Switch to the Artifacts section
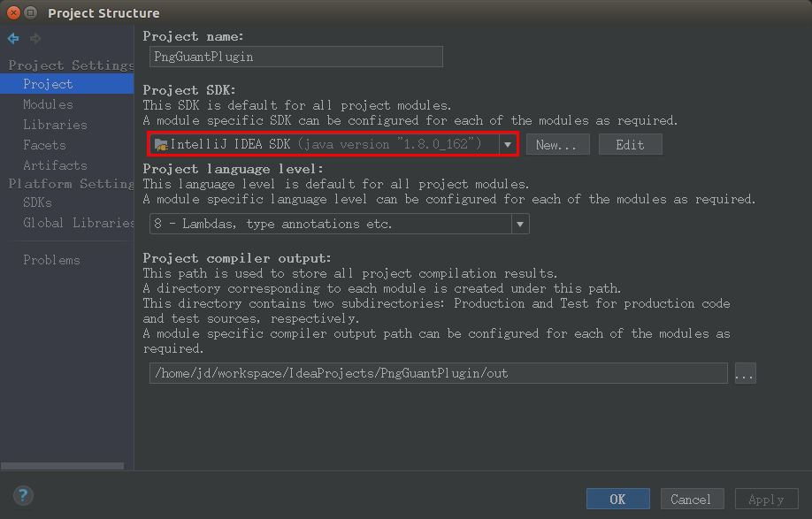This screenshot has height=519, width=812. (55, 165)
